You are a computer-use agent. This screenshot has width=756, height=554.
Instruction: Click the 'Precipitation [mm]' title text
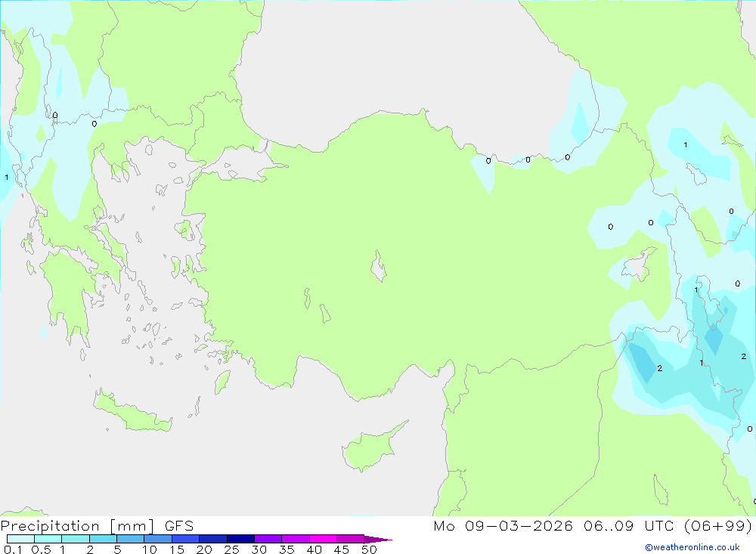tap(78, 526)
